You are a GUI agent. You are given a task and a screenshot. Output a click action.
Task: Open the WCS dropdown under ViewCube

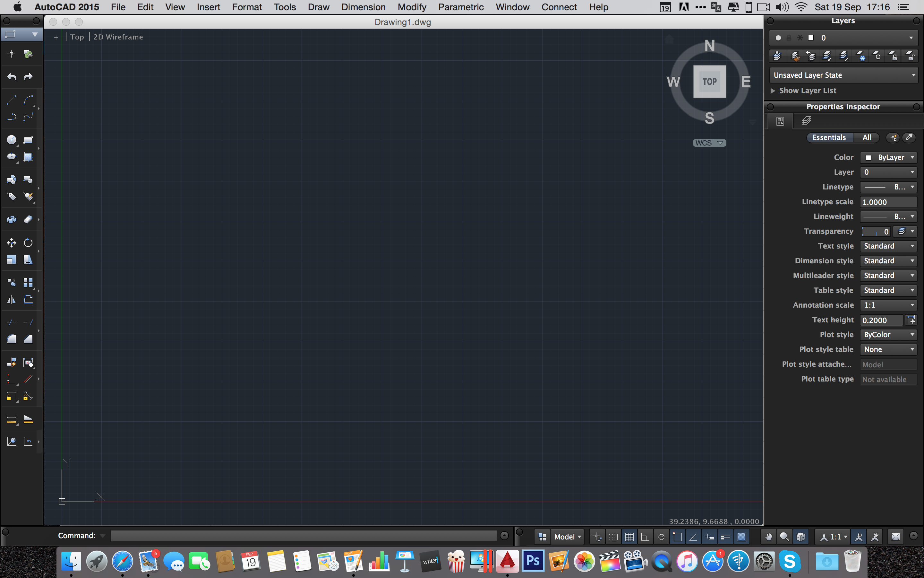709,143
